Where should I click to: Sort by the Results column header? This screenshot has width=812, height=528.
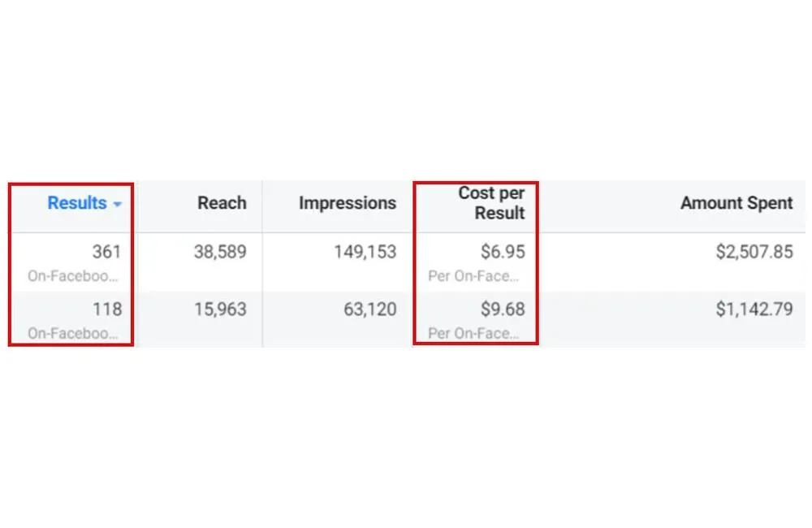point(77,202)
